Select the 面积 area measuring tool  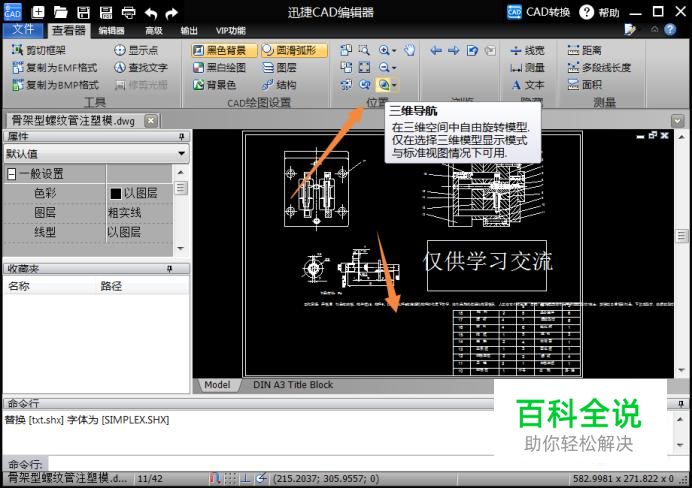[585, 85]
